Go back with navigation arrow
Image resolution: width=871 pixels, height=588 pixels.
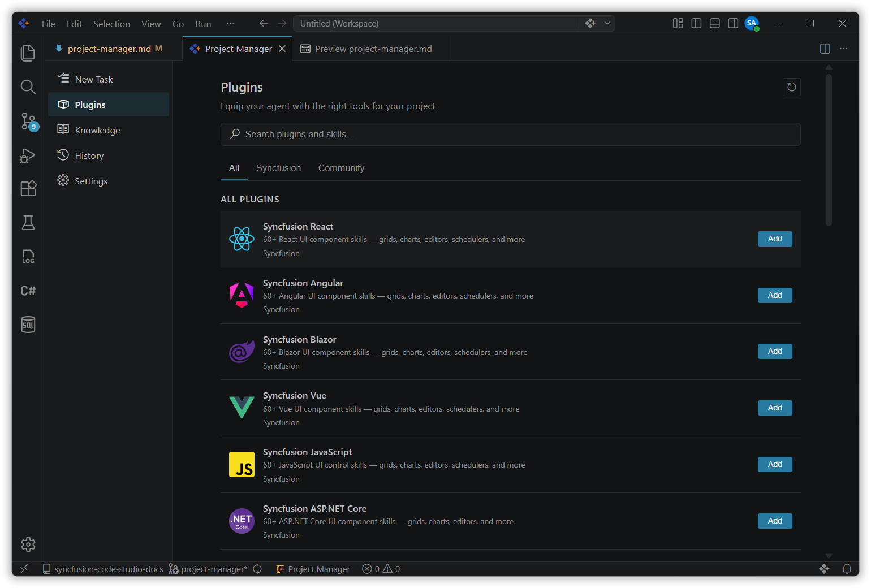point(264,23)
